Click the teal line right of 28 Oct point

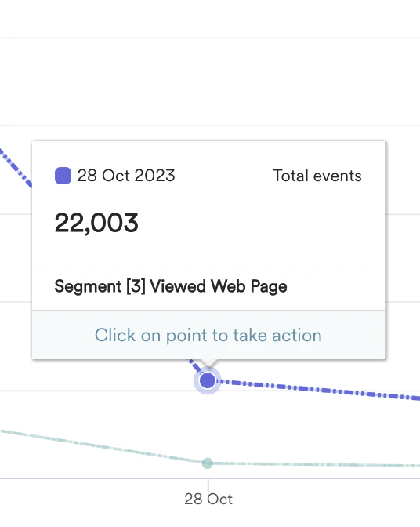click(x=316, y=464)
